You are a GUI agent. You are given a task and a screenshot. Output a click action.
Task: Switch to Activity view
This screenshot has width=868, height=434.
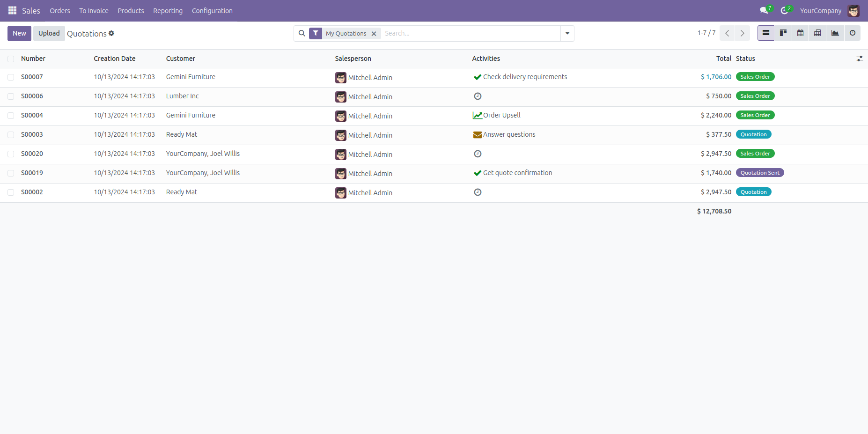(852, 33)
